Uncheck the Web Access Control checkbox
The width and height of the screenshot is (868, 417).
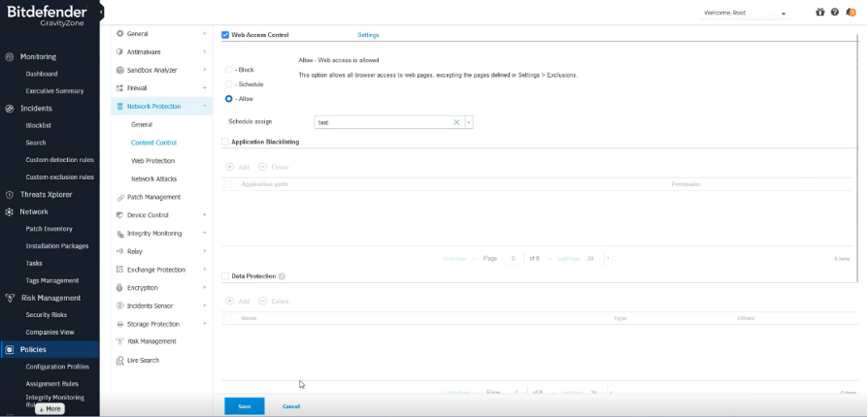coord(225,35)
